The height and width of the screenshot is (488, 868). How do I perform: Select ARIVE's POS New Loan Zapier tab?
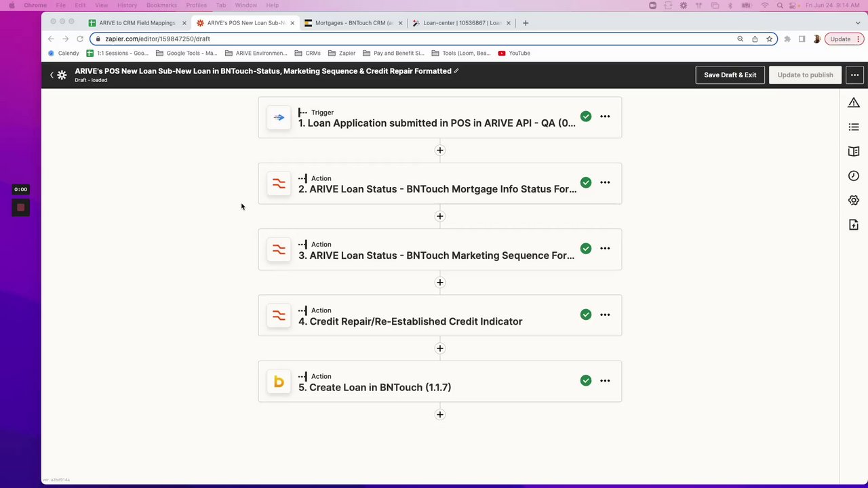coord(245,23)
